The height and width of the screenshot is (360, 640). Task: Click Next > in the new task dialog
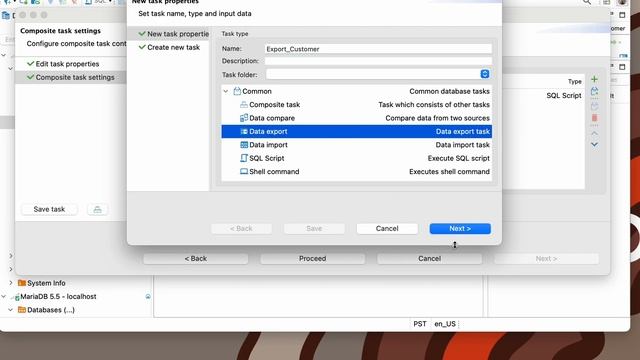[460, 229]
